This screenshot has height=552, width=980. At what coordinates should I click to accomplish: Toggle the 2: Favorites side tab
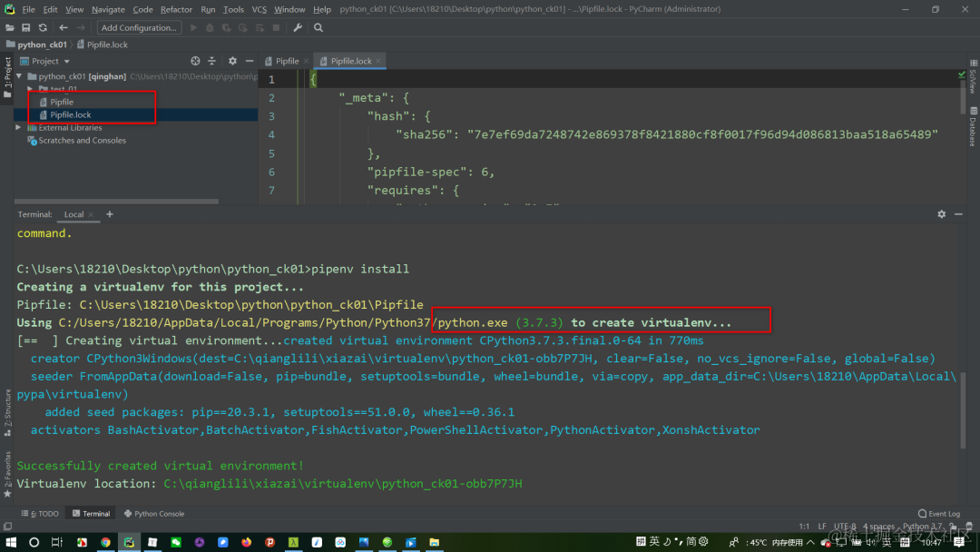click(x=7, y=474)
